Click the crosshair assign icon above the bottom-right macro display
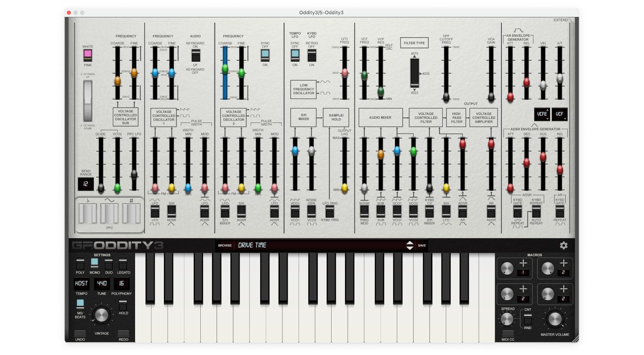This screenshot has height=355, width=644. [563, 289]
